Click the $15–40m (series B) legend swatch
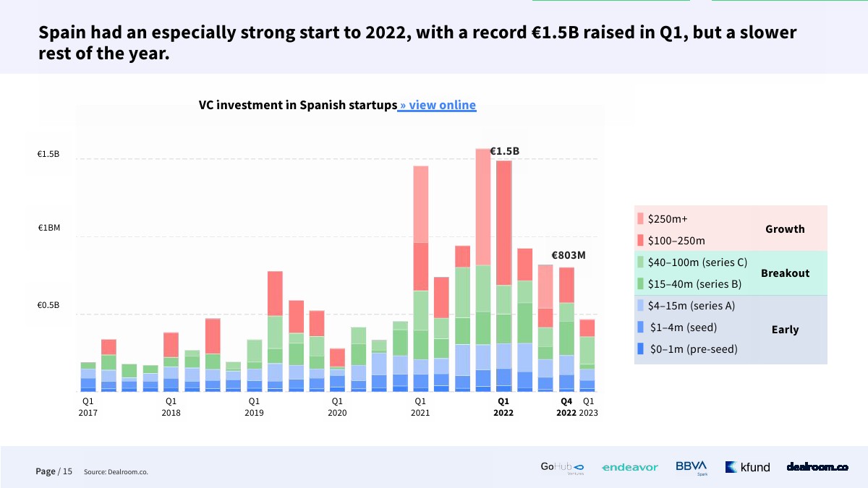The image size is (868, 488). tap(640, 284)
